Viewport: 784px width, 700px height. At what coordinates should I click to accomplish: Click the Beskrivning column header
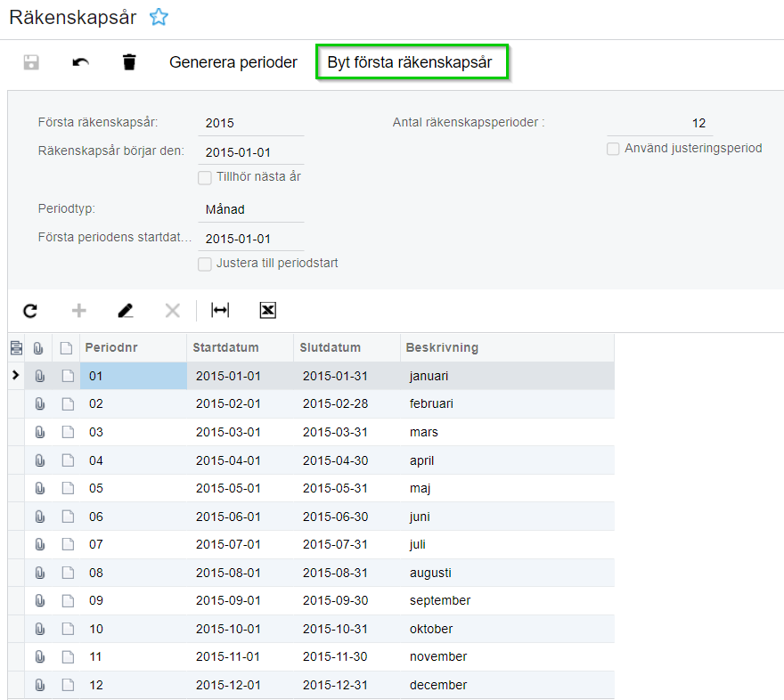click(508, 347)
